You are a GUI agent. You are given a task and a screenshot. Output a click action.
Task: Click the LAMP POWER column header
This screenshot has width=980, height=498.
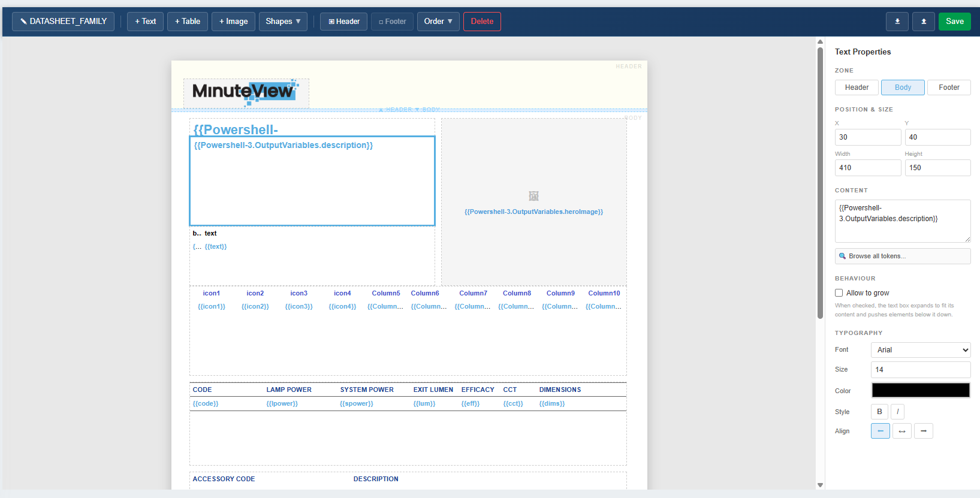click(289, 390)
